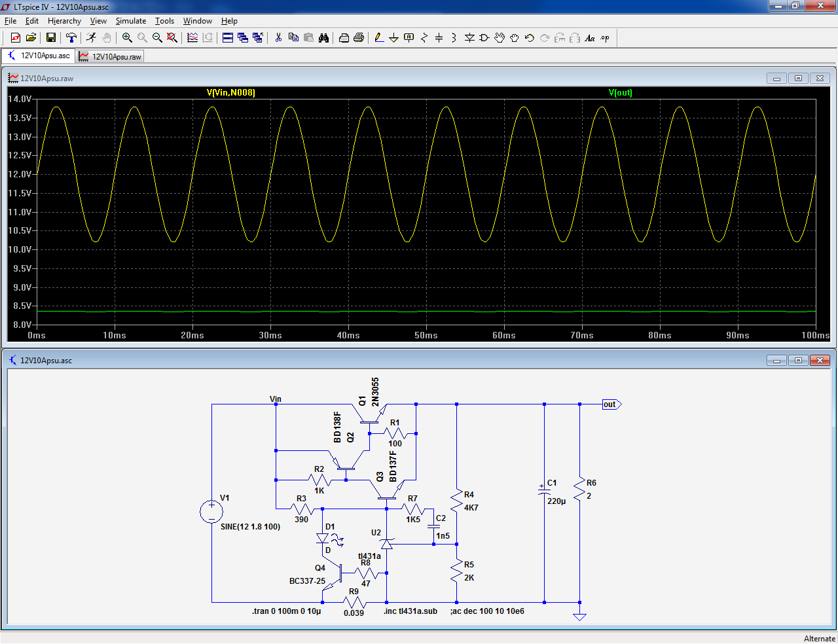The width and height of the screenshot is (838, 644).
Task: Click the V(Vin,N008) trace label
Action: tap(231, 92)
